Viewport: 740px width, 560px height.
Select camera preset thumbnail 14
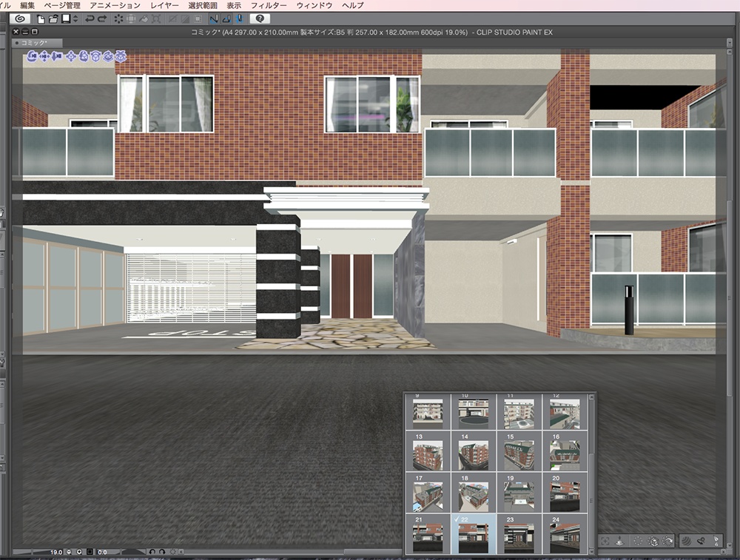[474, 451]
